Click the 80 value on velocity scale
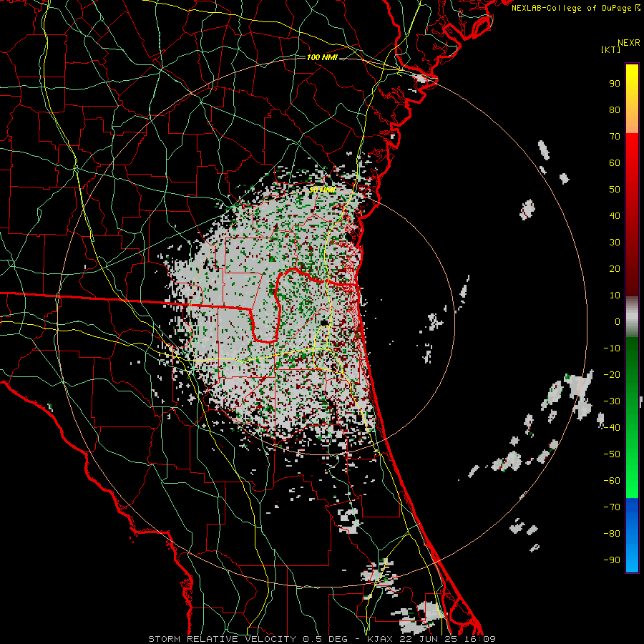 click(615, 110)
